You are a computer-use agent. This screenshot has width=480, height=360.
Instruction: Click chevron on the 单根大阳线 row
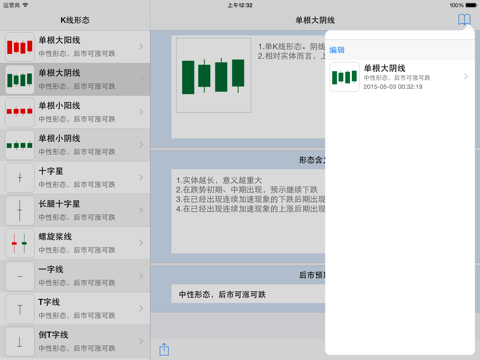coord(141,47)
